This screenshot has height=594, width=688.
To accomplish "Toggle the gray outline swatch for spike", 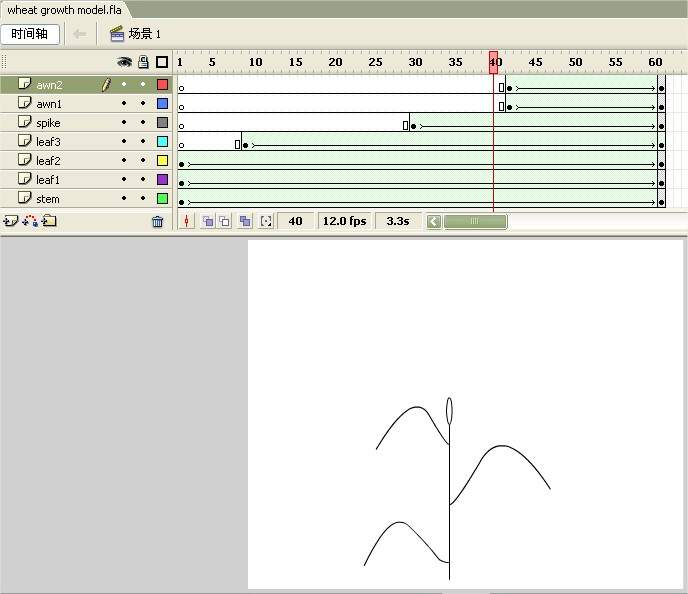I will [162, 122].
